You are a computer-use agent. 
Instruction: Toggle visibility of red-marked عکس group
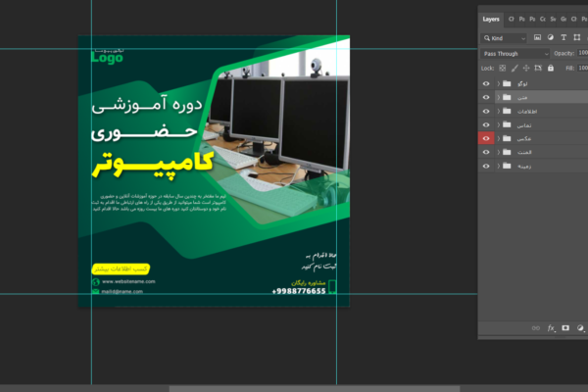point(486,139)
